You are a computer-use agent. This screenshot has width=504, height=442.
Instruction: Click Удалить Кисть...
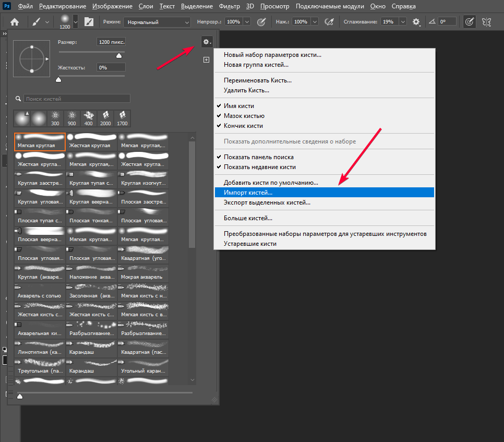click(x=325, y=90)
